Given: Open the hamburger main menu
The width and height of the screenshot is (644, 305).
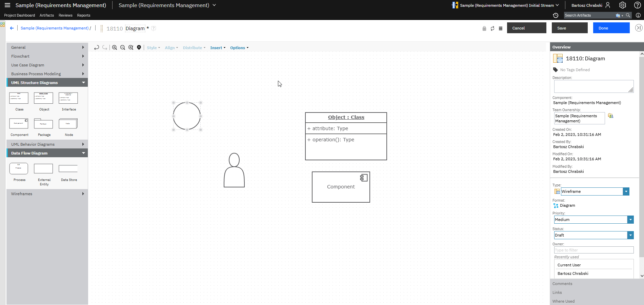Looking at the screenshot, I should pos(7,5).
